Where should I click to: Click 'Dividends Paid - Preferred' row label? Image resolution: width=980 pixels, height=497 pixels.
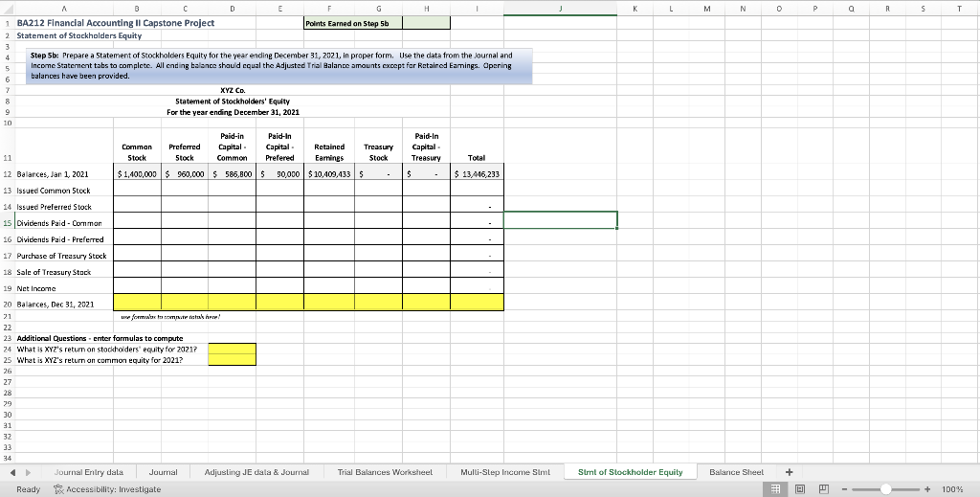click(60, 238)
